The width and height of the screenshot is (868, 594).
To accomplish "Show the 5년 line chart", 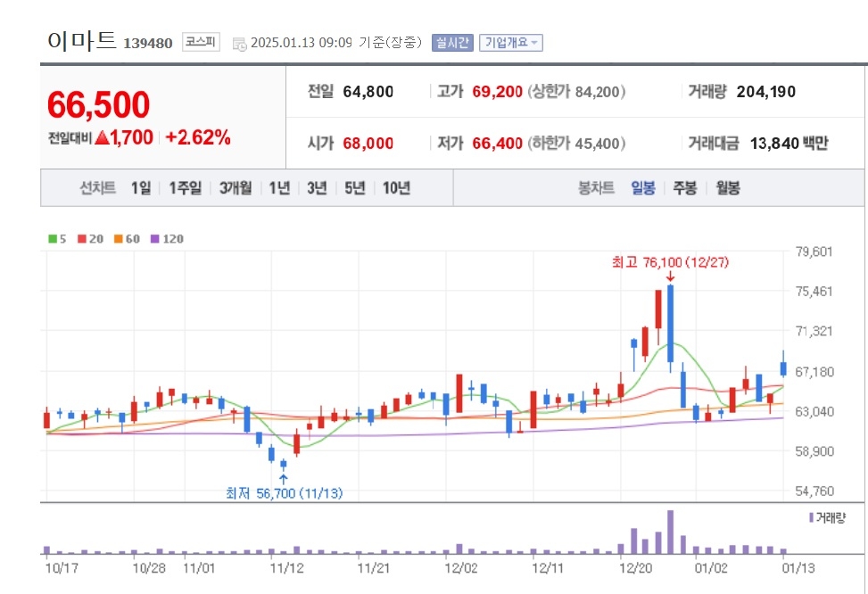I will pyautogui.click(x=355, y=188).
